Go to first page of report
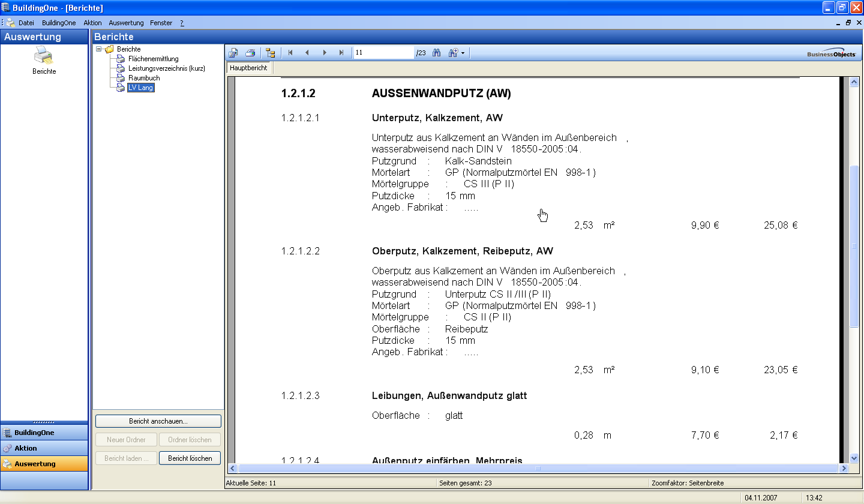Screen dimensions: 864x504 [290, 53]
